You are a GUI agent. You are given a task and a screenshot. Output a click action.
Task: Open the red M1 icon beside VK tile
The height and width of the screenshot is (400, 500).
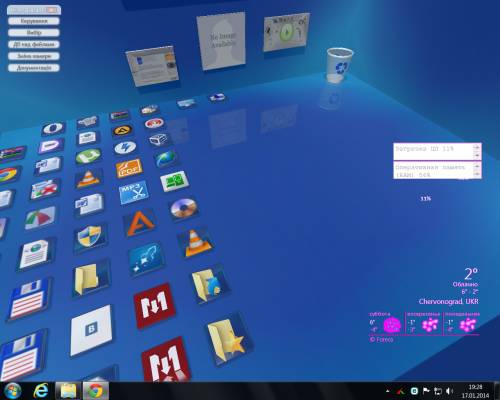pyautogui.click(x=154, y=305)
